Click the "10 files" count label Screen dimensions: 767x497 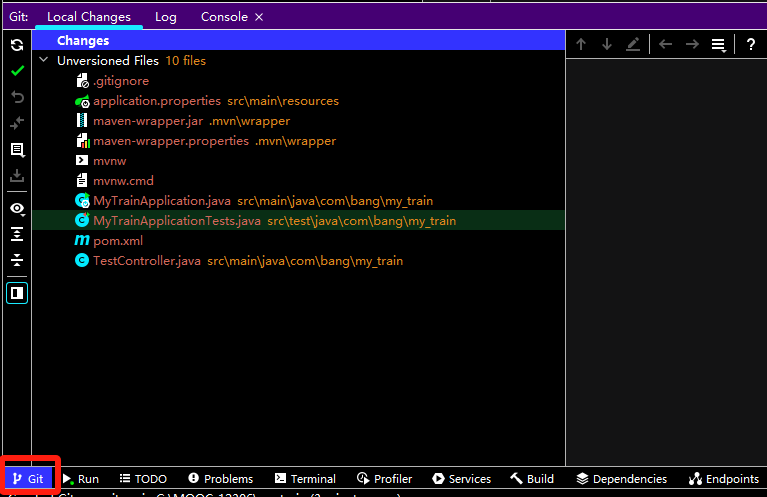click(185, 61)
